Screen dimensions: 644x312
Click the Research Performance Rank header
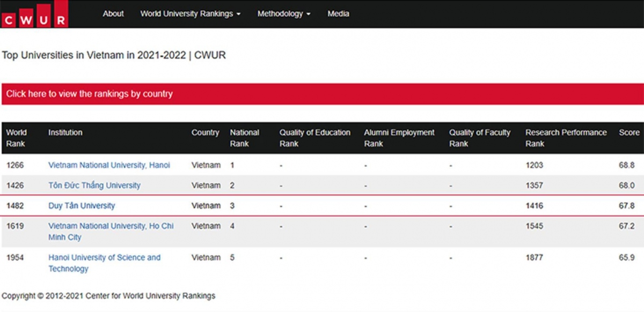point(566,138)
